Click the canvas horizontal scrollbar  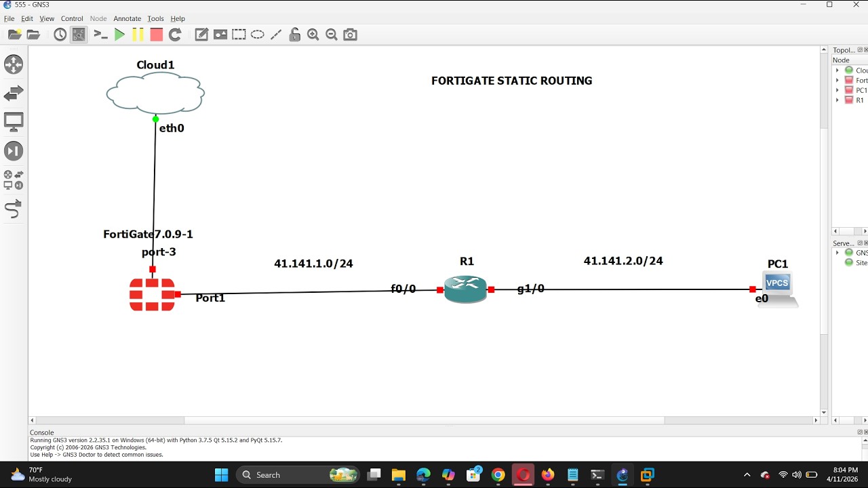[424, 420]
